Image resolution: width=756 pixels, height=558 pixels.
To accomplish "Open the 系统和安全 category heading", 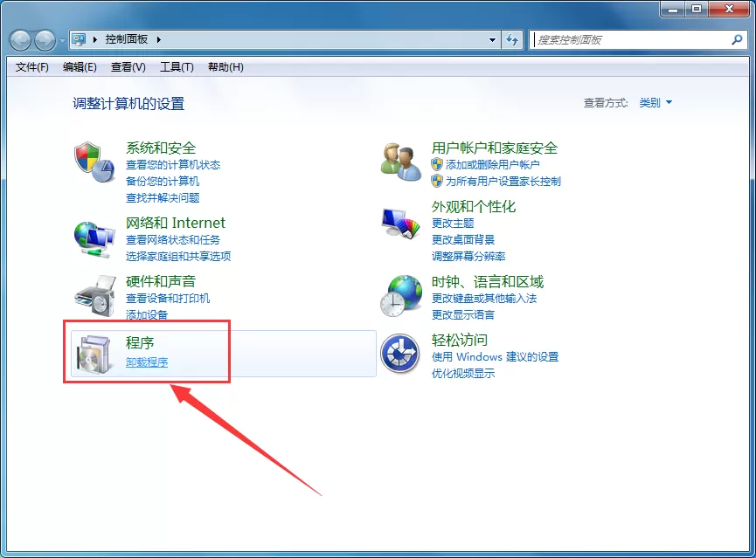I will (x=161, y=148).
